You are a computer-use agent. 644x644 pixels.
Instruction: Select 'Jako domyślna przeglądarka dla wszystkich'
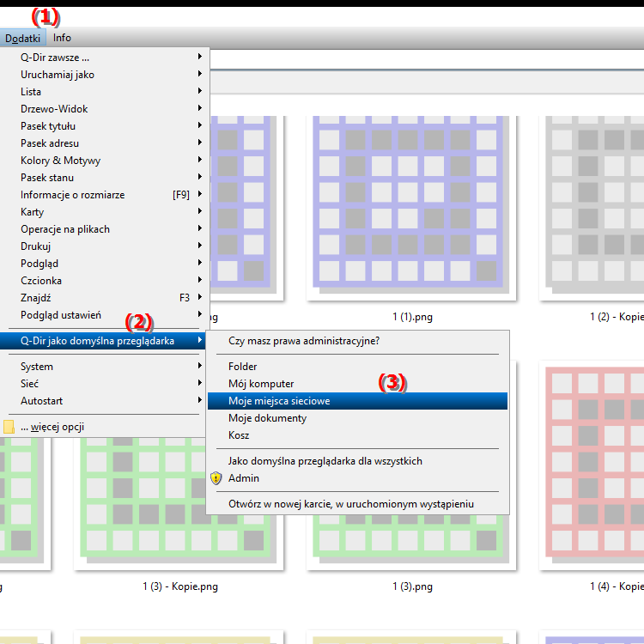click(357, 461)
